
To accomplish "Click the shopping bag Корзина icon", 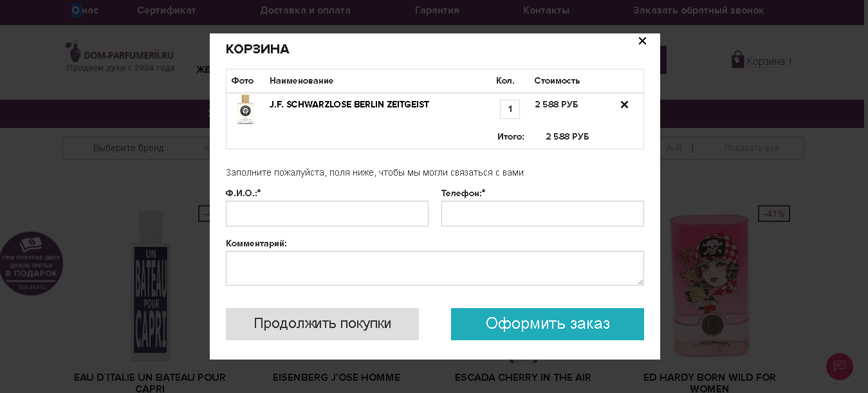I will [x=737, y=60].
